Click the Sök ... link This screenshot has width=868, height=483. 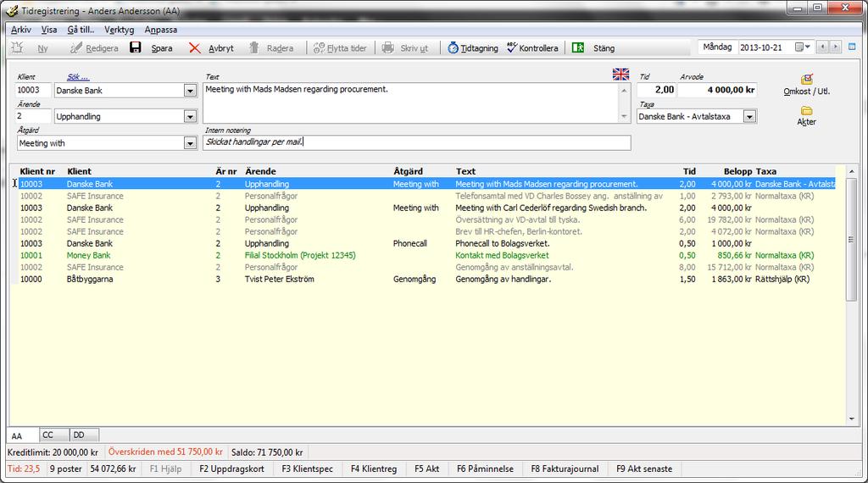(x=78, y=77)
